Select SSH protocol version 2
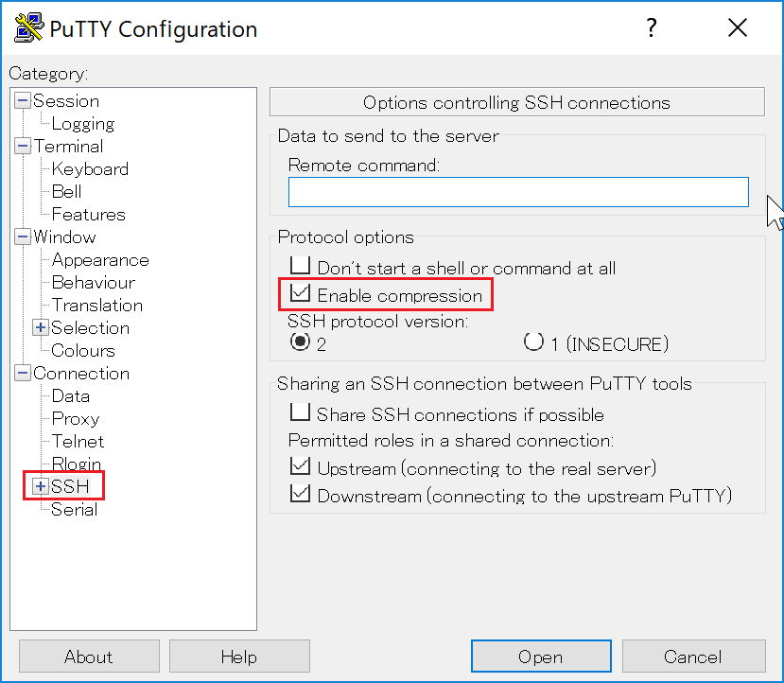This screenshot has width=784, height=683. (300, 343)
